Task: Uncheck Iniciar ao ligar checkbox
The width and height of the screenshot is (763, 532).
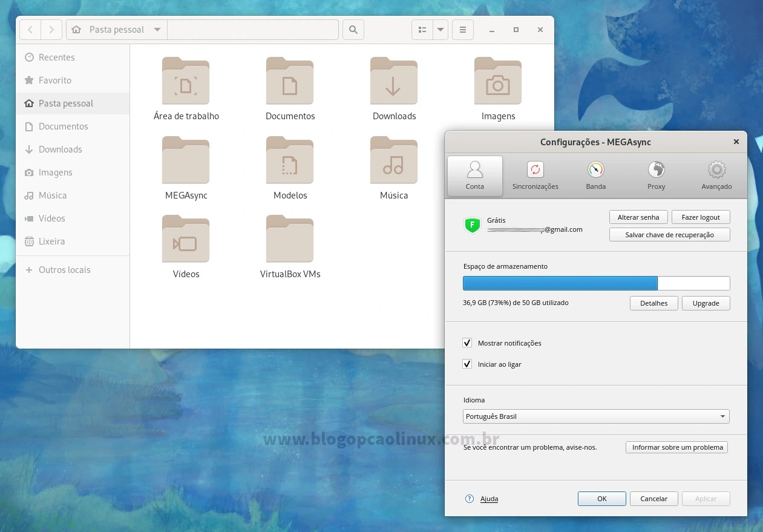Action: click(467, 364)
